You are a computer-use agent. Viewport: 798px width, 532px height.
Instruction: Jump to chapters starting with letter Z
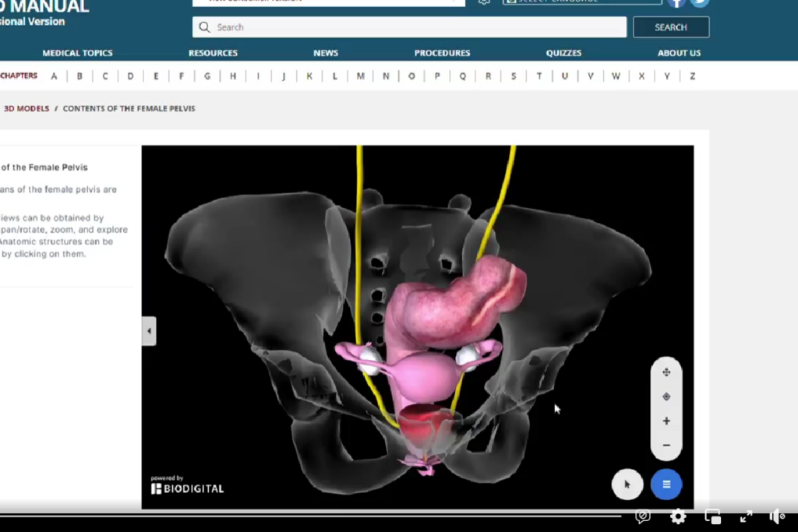coord(692,76)
